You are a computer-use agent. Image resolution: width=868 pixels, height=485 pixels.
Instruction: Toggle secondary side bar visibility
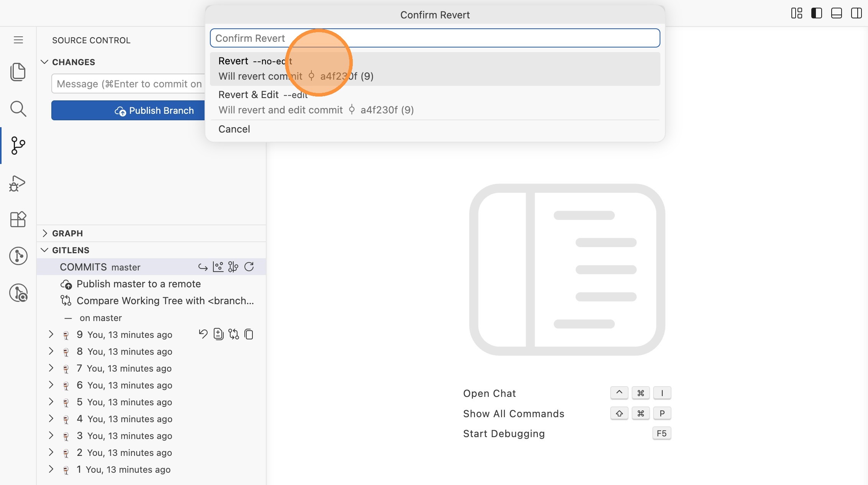(x=856, y=13)
